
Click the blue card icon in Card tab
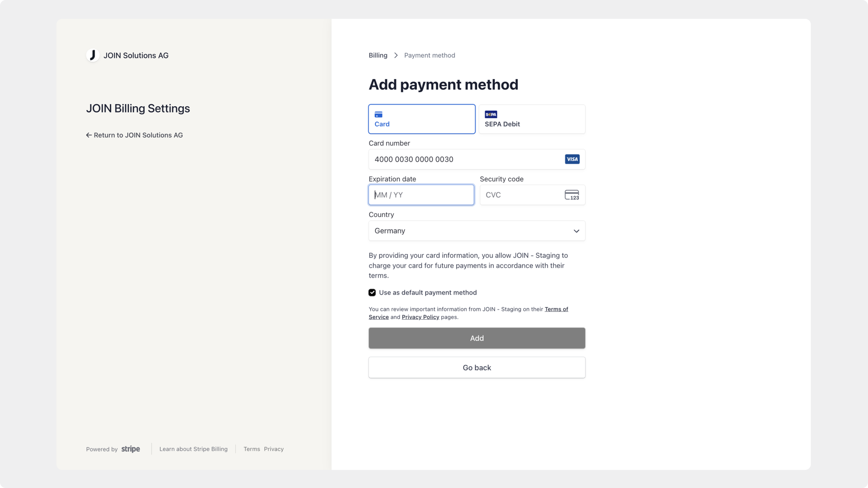[x=378, y=114]
